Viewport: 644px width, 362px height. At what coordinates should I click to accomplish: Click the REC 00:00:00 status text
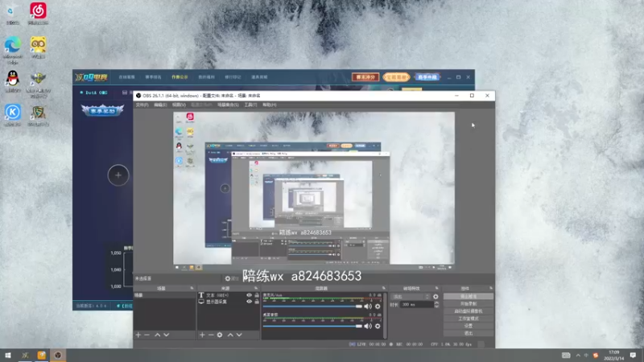click(410, 344)
